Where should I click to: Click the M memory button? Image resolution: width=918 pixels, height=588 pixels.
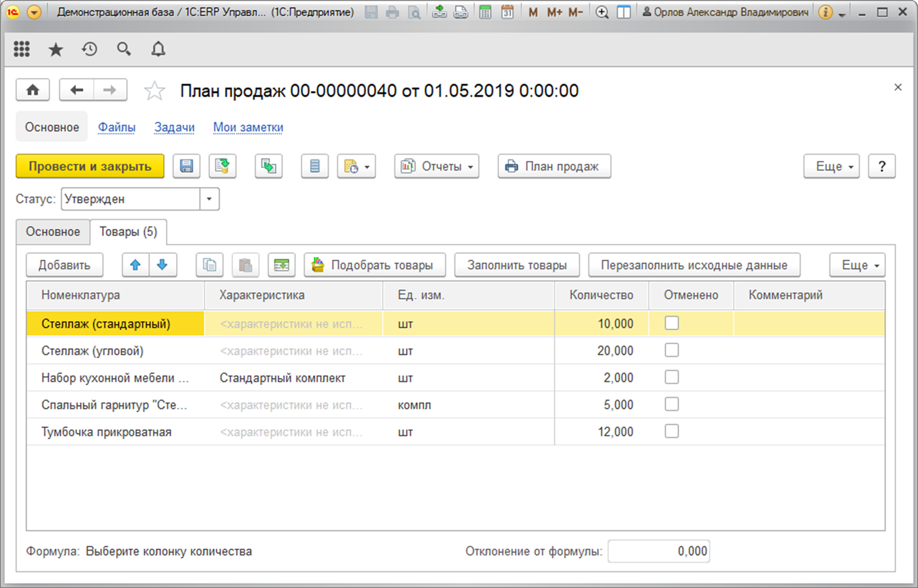[533, 12]
